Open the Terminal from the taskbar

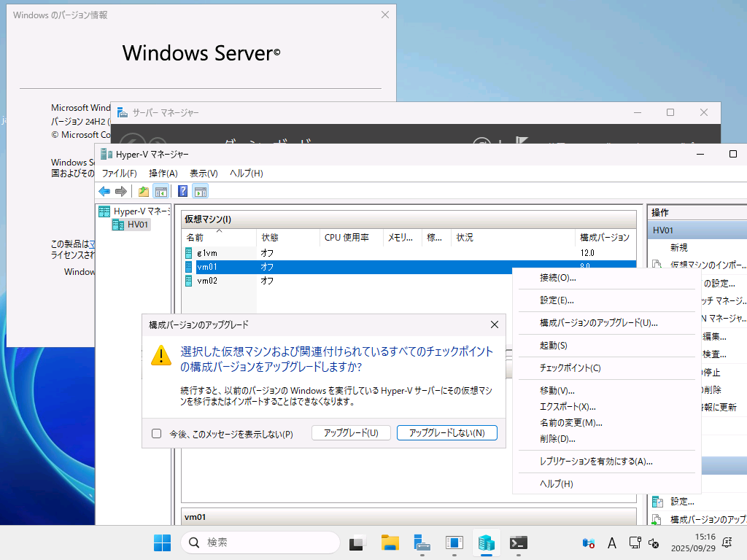pos(518,542)
